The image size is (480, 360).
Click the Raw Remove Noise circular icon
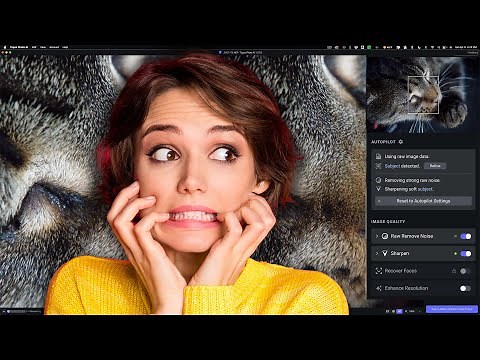pos(385,236)
